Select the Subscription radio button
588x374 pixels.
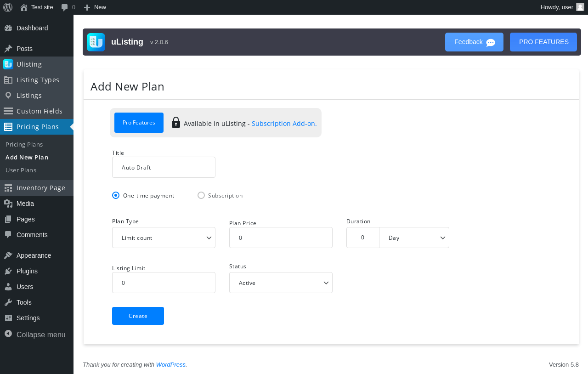(201, 195)
